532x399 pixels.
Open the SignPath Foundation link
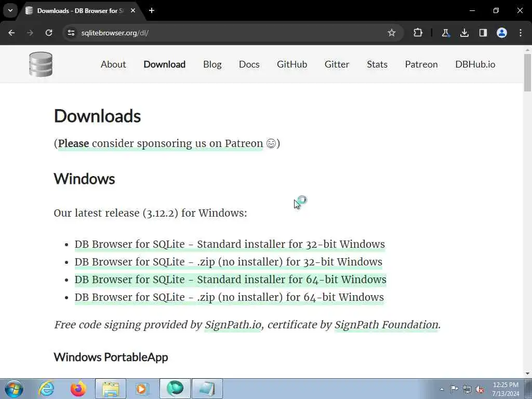387,325
